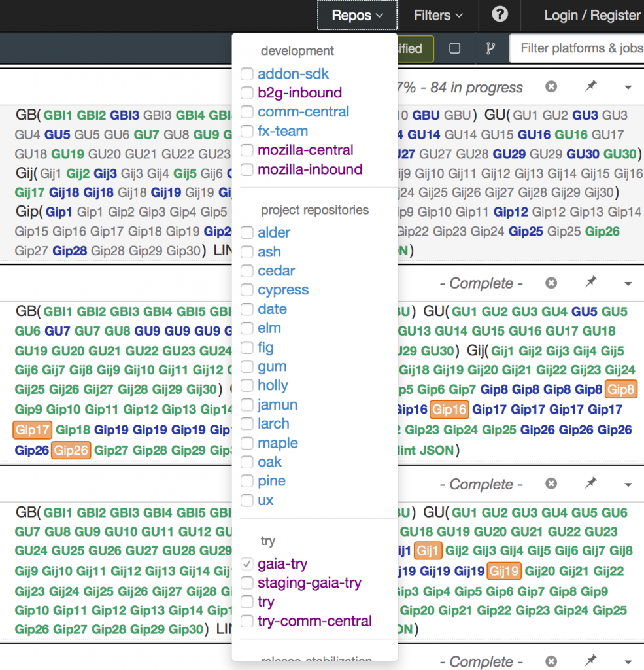Check the gum repo checkbox
The width and height of the screenshot is (644, 670).
(247, 366)
